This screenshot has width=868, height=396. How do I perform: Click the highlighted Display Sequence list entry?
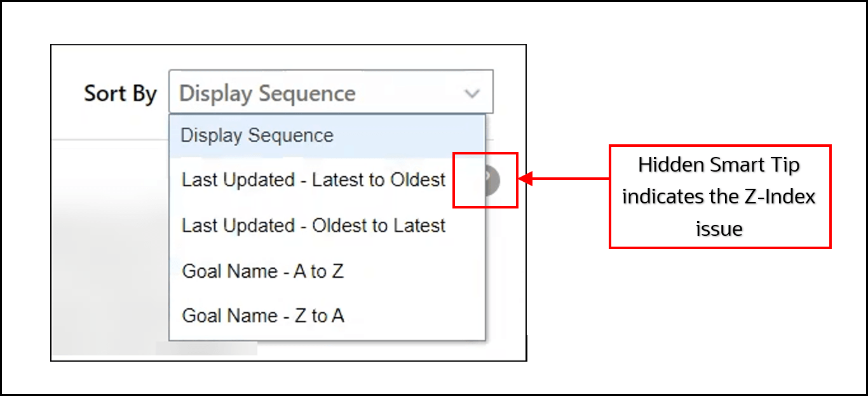click(x=256, y=135)
